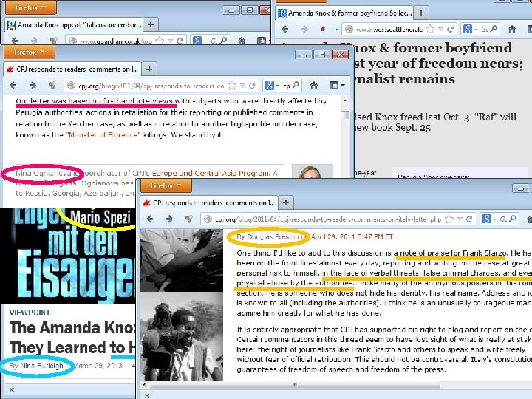
Task: Select Amanda Knox appeal tab in Guardian window
Action: pyautogui.click(x=74, y=24)
